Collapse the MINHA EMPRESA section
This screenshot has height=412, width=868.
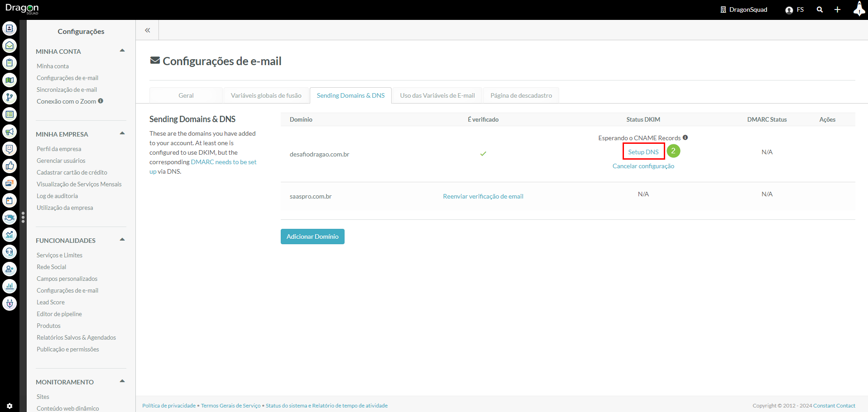(x=122, y=133)
